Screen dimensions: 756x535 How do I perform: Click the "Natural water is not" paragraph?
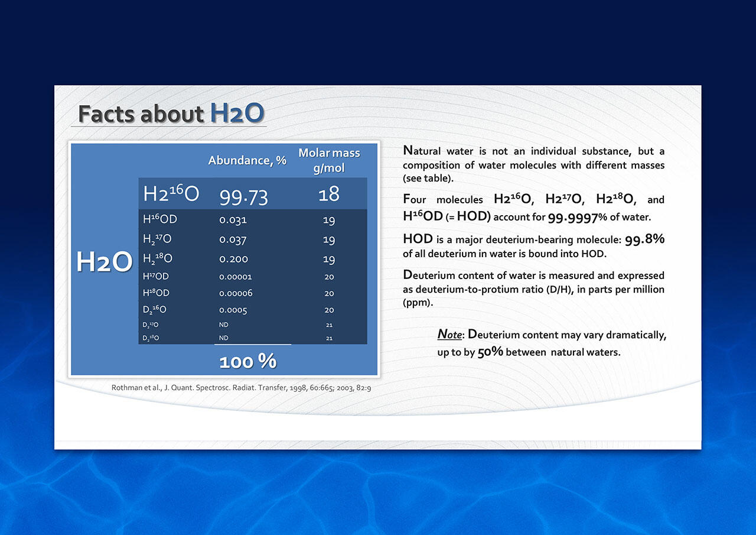[533, 164]
